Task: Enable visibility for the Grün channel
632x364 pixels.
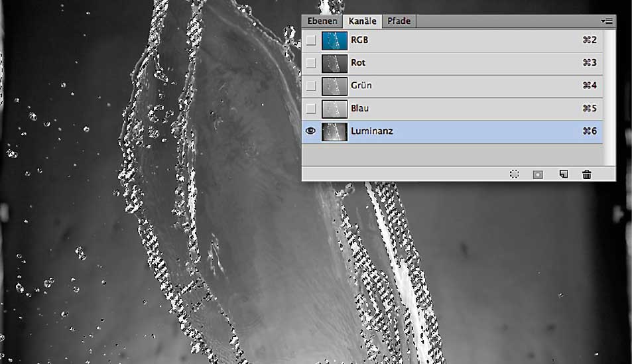Action: [x=310, y=86]
